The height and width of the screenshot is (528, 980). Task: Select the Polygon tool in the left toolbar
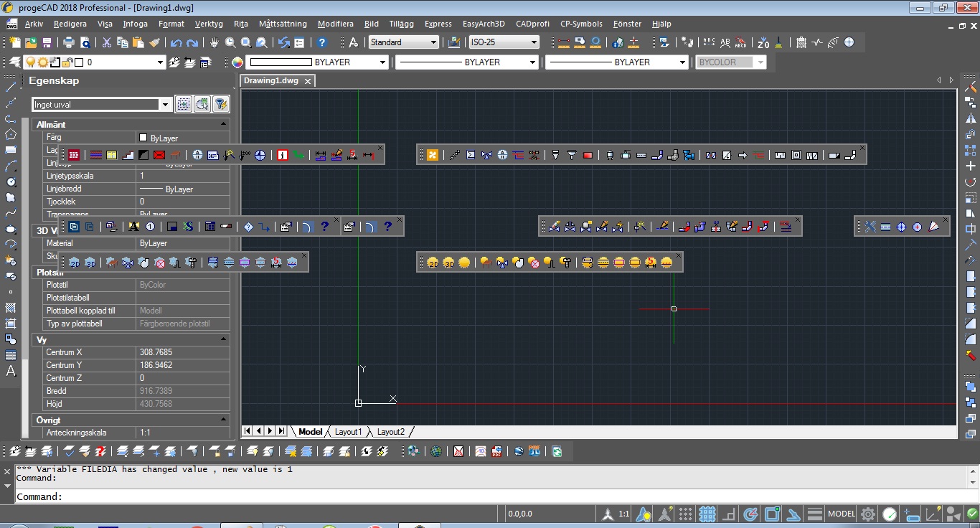point(11,134)
